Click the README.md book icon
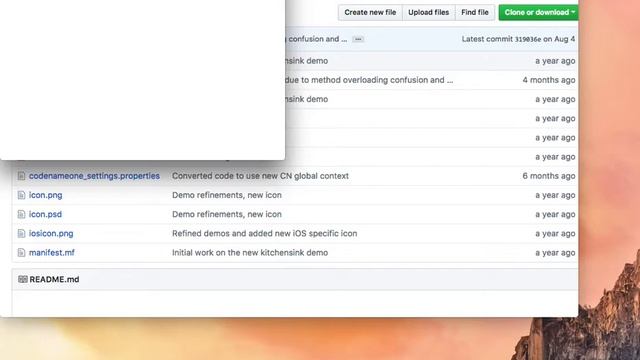 tap(23, 279)
